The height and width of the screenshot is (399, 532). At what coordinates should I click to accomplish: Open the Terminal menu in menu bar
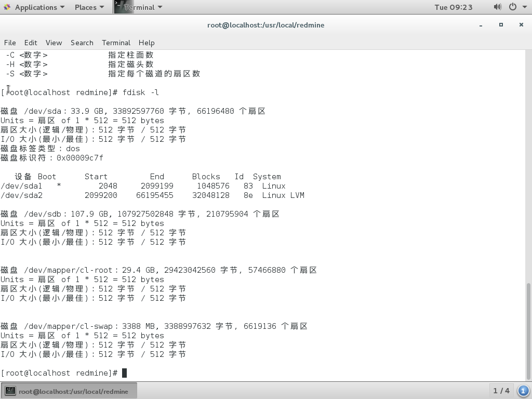tap(116, 43)
